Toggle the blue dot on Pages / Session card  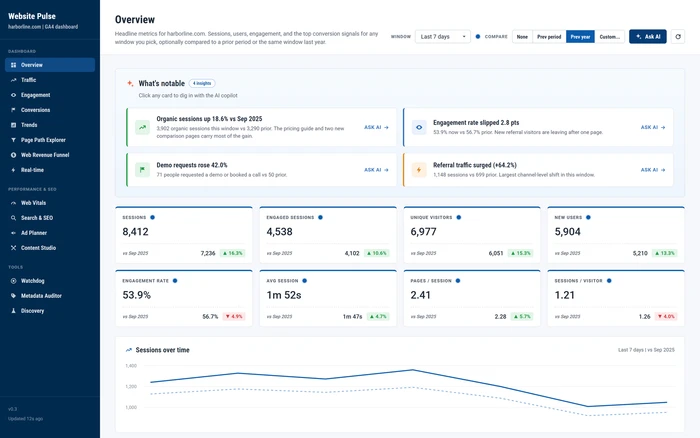pyautogui.click(x=458, y=281)
